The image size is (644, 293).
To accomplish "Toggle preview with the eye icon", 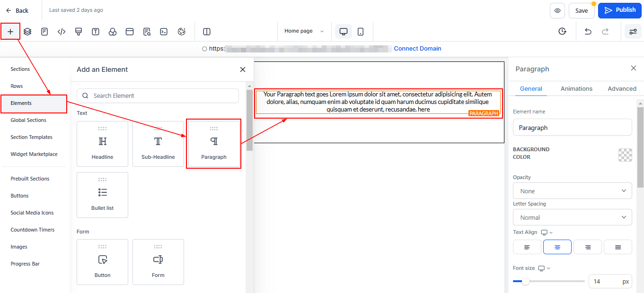I will [557, 10].
